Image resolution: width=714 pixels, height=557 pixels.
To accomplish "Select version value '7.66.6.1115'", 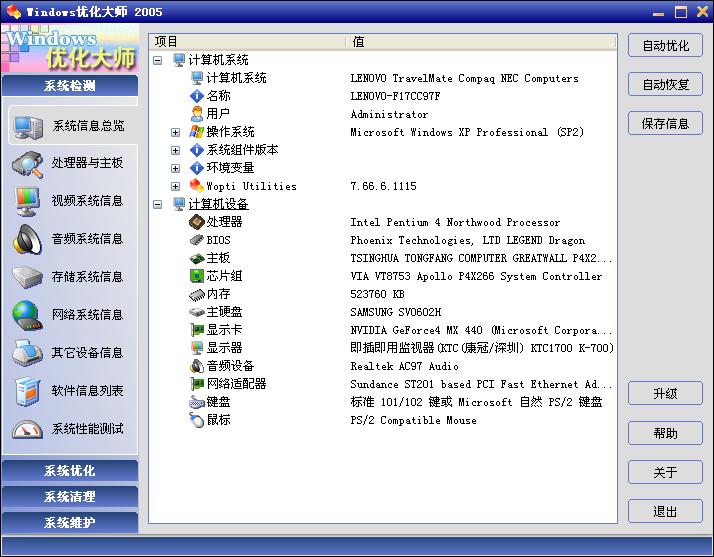I will point(383,186).
